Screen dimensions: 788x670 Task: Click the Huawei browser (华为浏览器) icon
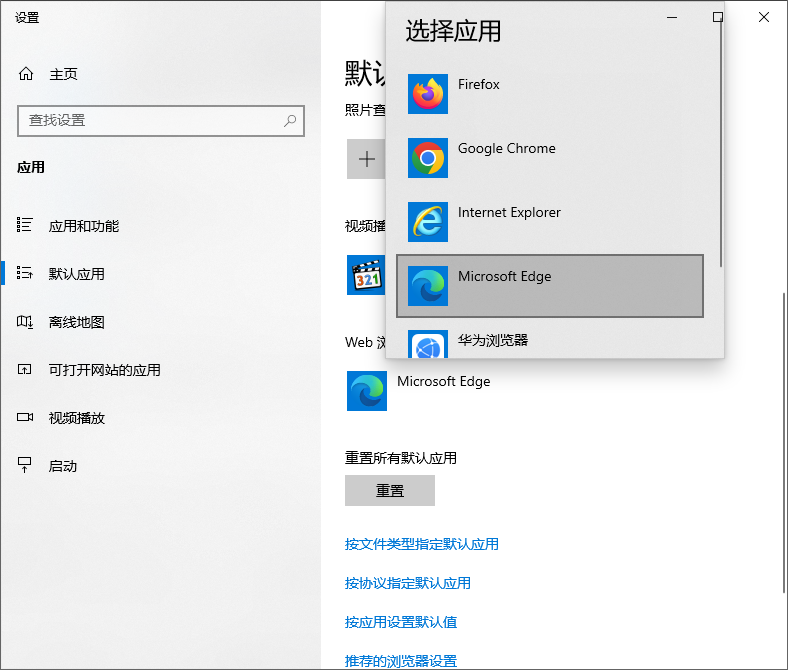point(428,344)
